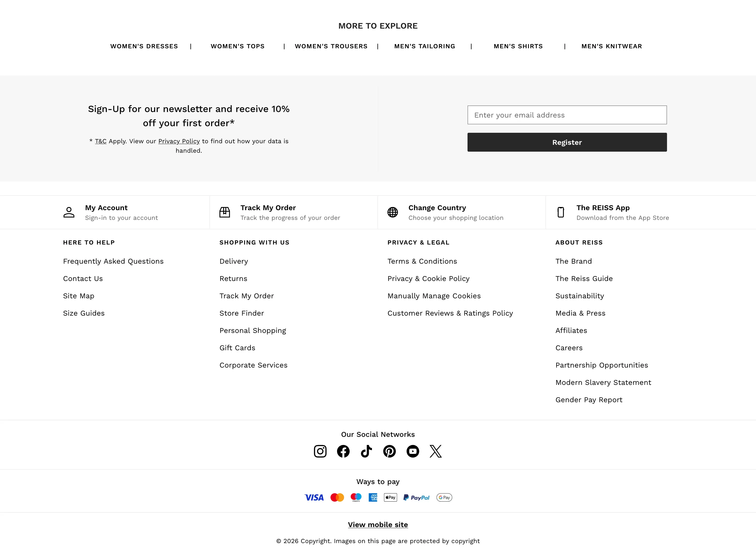The width and height of the screenshot is (756, 552).
Task: Open the Gender Pay Report link
Action: pyautogui.click(x=589, y=400)
